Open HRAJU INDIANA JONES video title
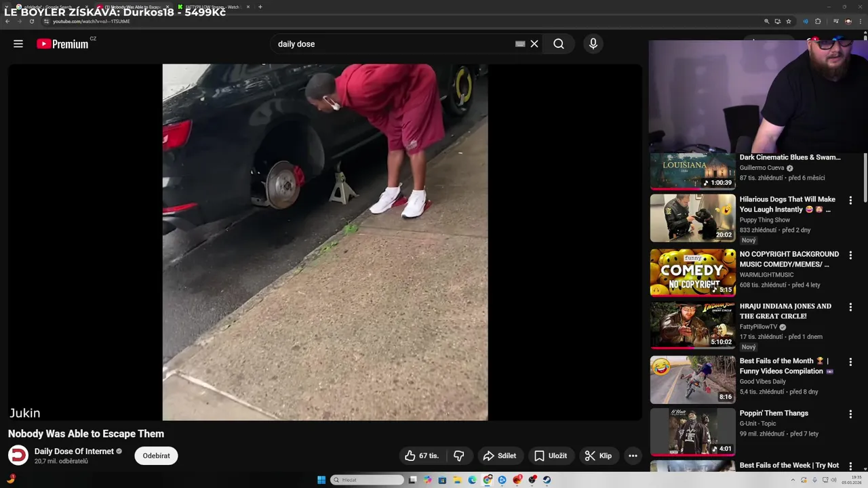868x488 pixels. [785, 311]
